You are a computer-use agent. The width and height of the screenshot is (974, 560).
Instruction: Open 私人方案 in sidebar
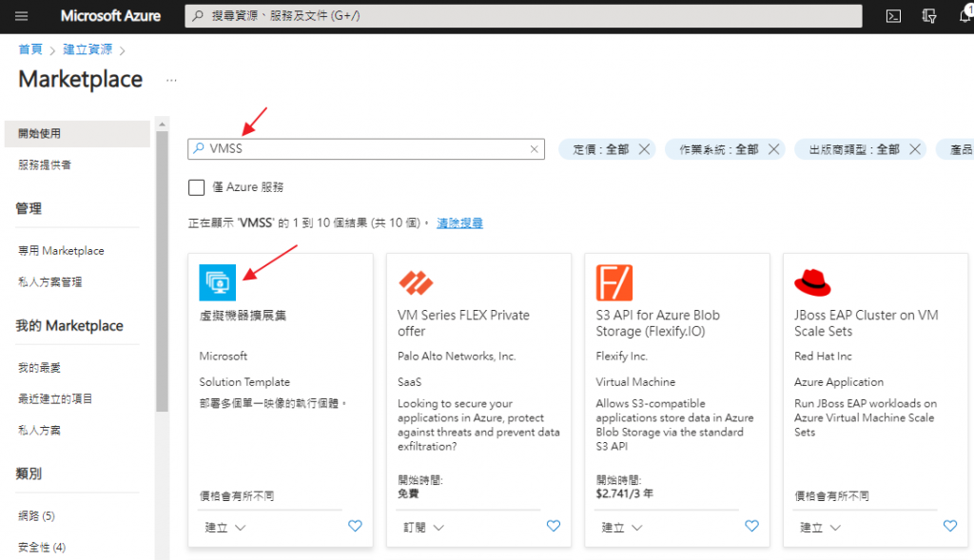pyautogui.click(x=39, y=430)
